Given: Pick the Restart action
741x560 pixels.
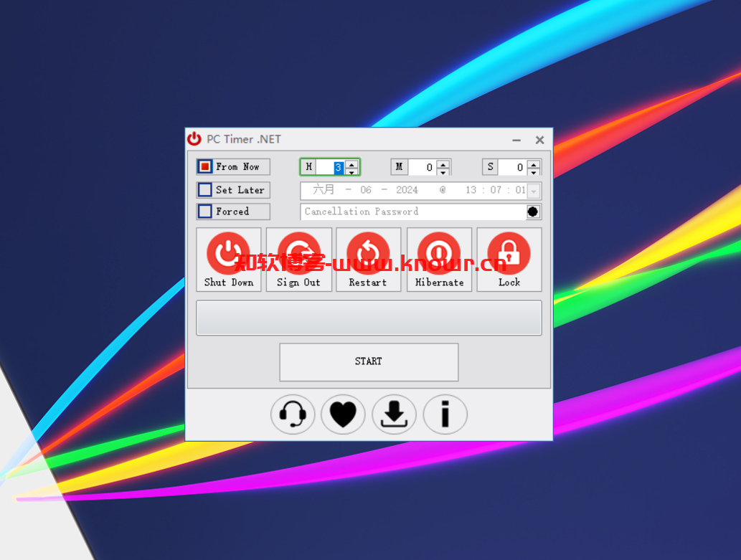Looking at the screenshot, I should click(368, 260).
